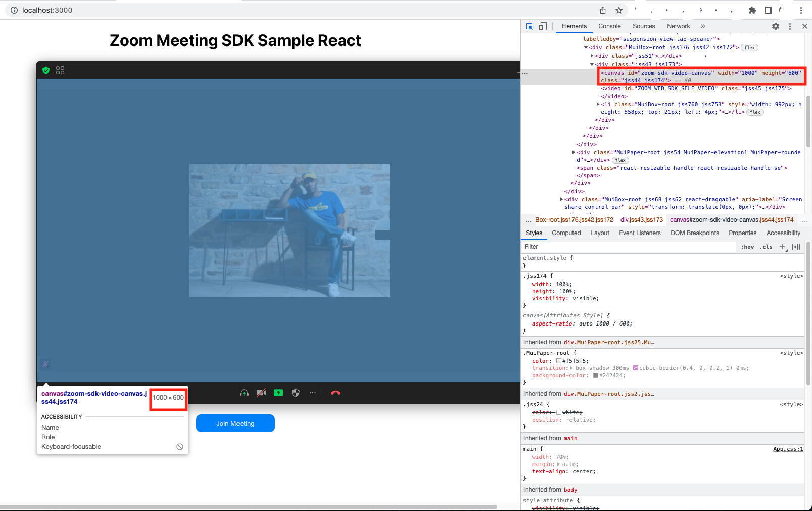Click the Join Meeting button

(x=235, y=424)
